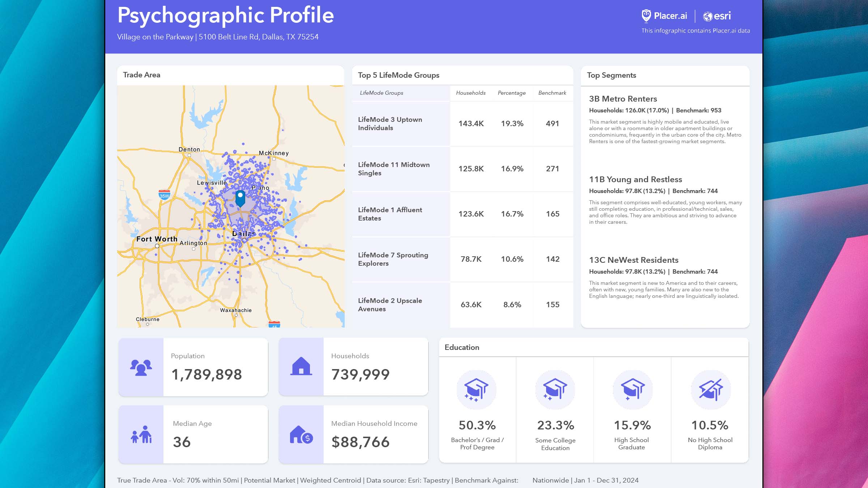Click the Households house icon
The height and width of the screenshot is (488, 868).
pyautogui.click(x=301, y=366)
